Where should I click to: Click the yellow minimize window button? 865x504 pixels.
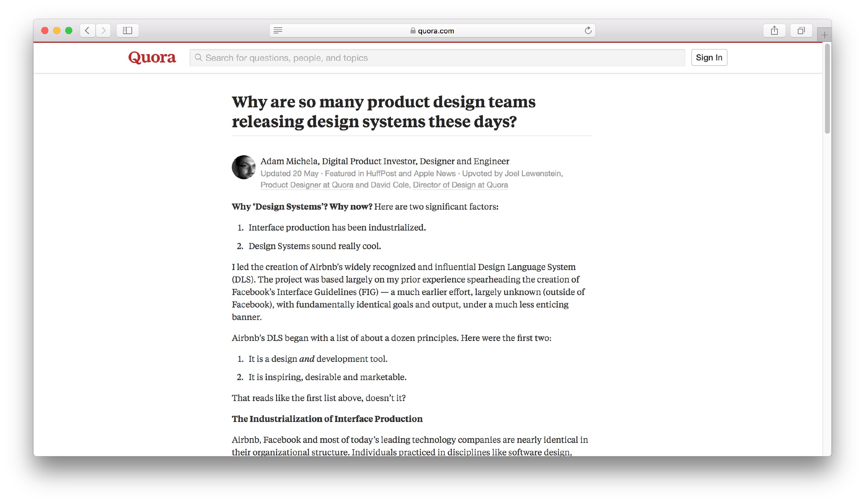click(x=57, y=30)
